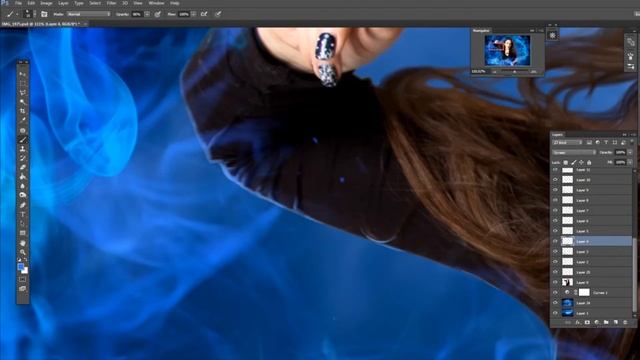640x360 pixels.
Task: Open the Edit menu
Action: pos(31,3)
